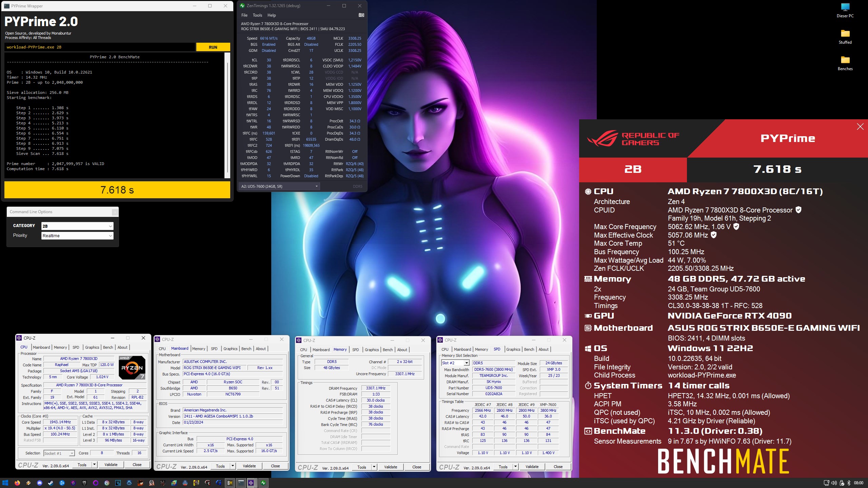Open the CATEGORY 2B dropdown
This screenshot has height=488, width=868.
pos(77,226)
